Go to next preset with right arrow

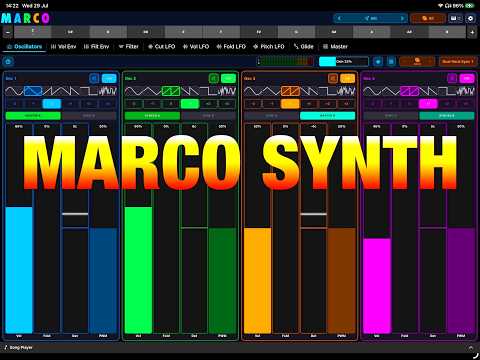402,18
